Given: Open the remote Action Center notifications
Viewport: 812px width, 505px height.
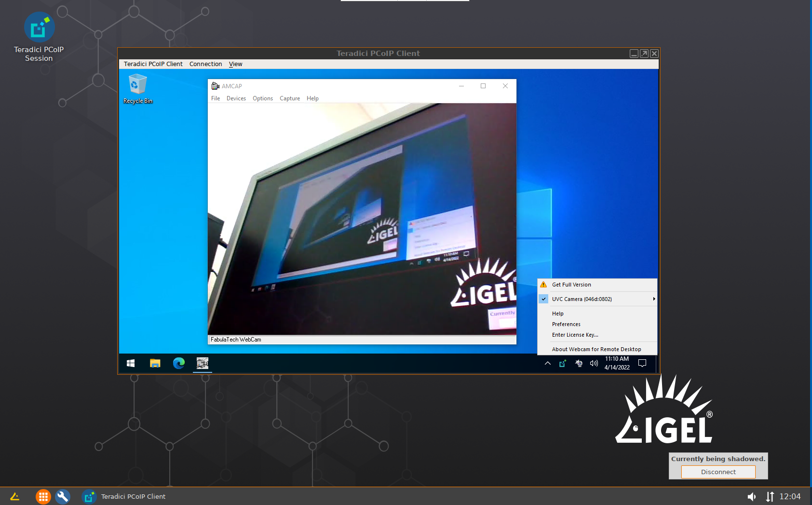Looking at the screenshot, I should coord(642,363).
